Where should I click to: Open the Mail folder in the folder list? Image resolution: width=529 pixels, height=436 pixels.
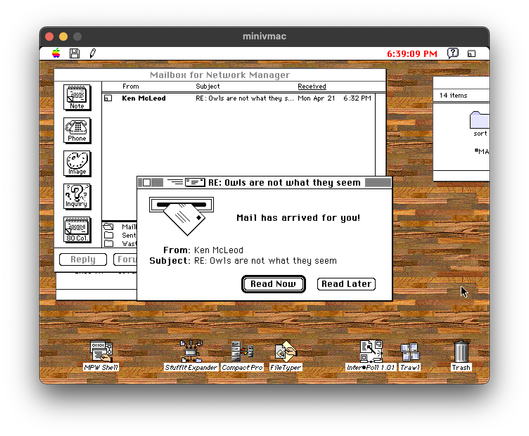point(120,226)
